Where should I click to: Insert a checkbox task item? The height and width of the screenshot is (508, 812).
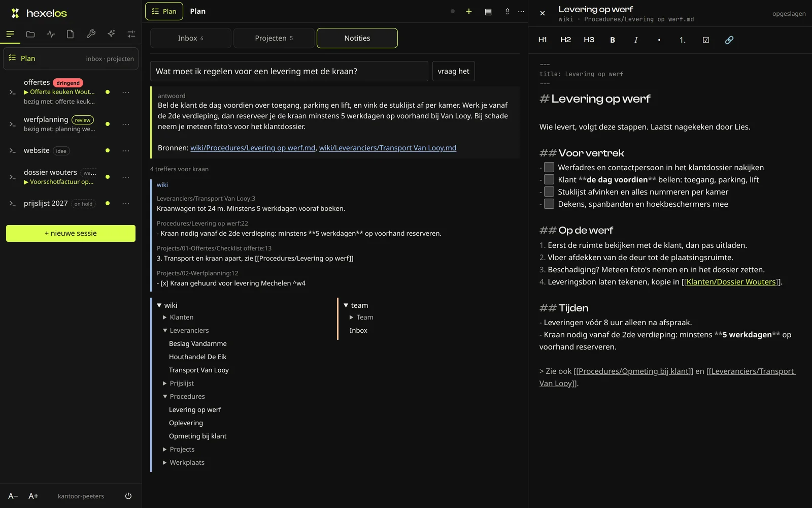click(706, 40)
